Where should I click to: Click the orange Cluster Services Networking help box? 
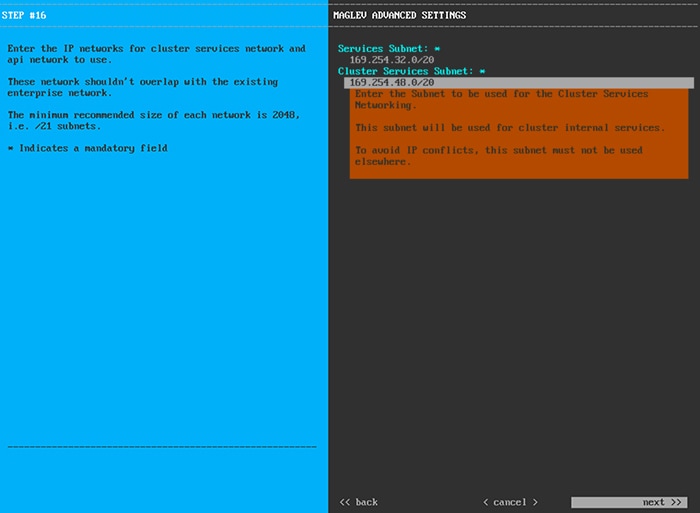(519, 133)
